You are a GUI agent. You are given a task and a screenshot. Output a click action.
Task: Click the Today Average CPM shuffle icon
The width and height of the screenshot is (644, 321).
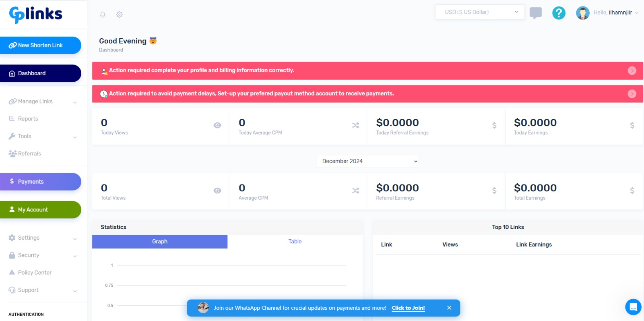coord(355,125)
